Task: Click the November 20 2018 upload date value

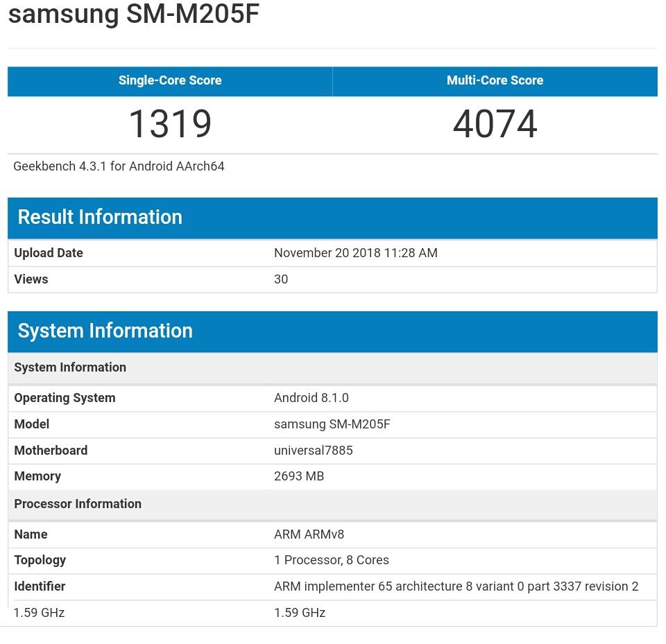Action: (355, 252)
